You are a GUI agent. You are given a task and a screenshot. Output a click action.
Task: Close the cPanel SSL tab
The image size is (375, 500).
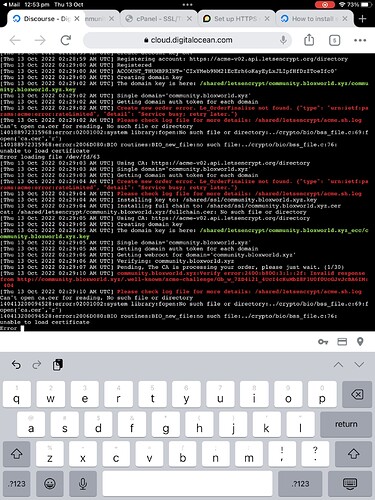click(189, 19)
